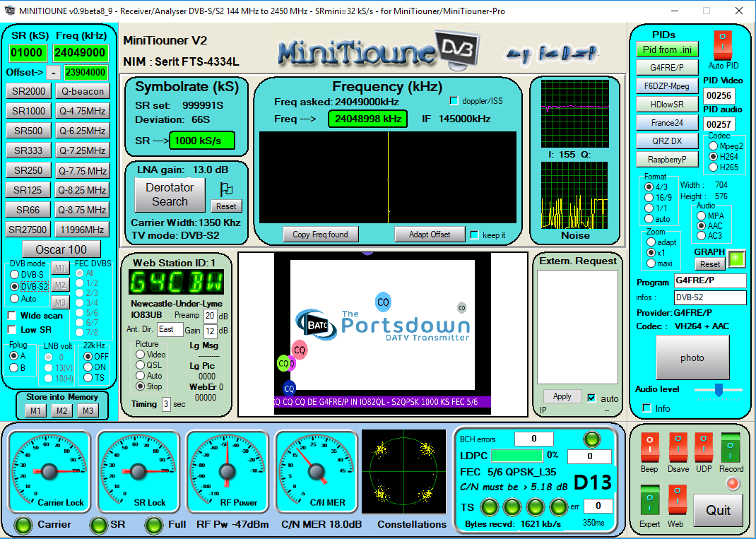756x539 pixels.
Task: Select Fplug B radio button
Action: click(14, 368)
